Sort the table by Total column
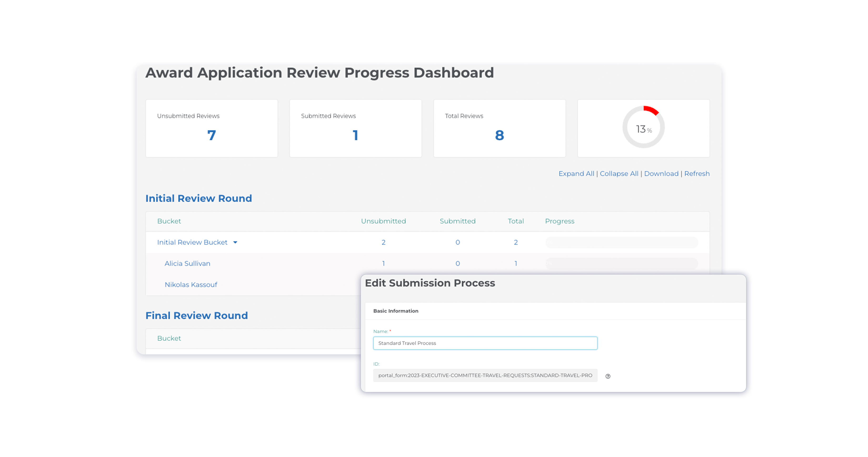The image size is (868, 457). pyautogui.click(x=516, y=221)
